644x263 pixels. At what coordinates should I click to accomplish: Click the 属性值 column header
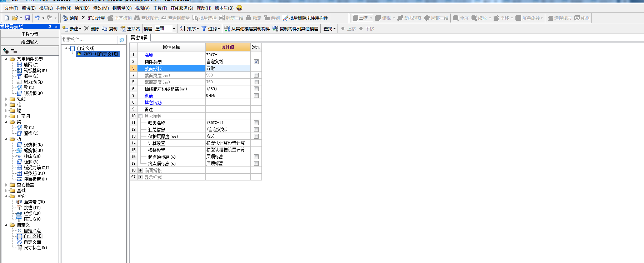(x=228, y=47)
